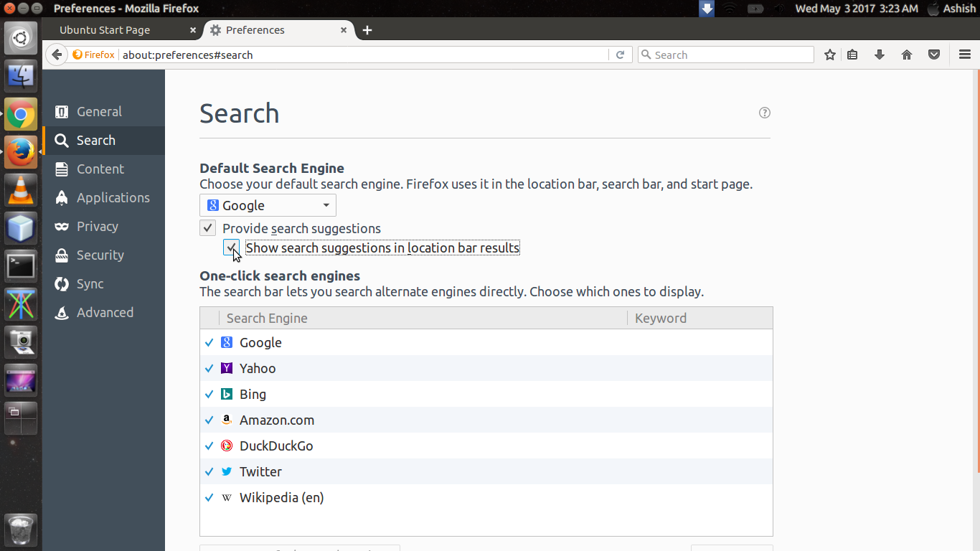Switch to the Ubuntu Start Page tab
Image resolution: width=980 pixels, height=551 pixels.
123,30
